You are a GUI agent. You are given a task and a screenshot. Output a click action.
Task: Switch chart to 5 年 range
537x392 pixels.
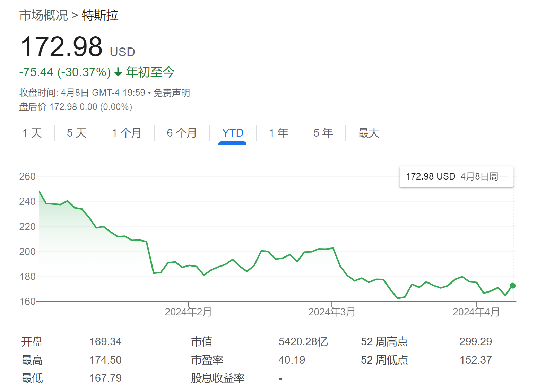pos(323,133)
